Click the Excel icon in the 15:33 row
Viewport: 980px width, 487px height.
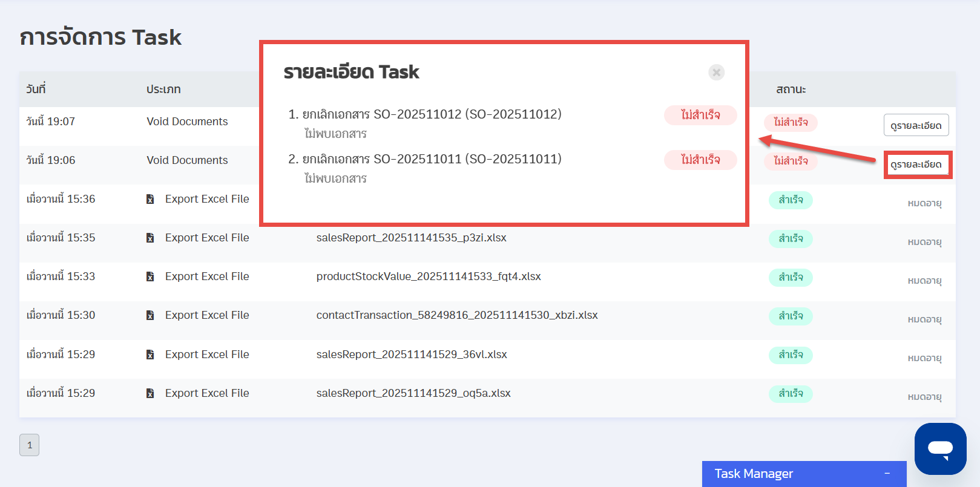point(150,276)
